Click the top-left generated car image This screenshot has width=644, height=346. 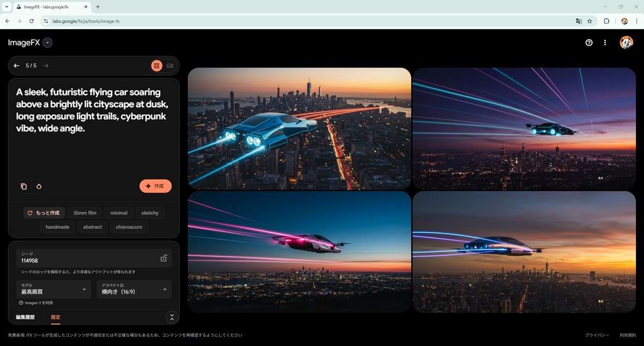[x=299, y=128]
